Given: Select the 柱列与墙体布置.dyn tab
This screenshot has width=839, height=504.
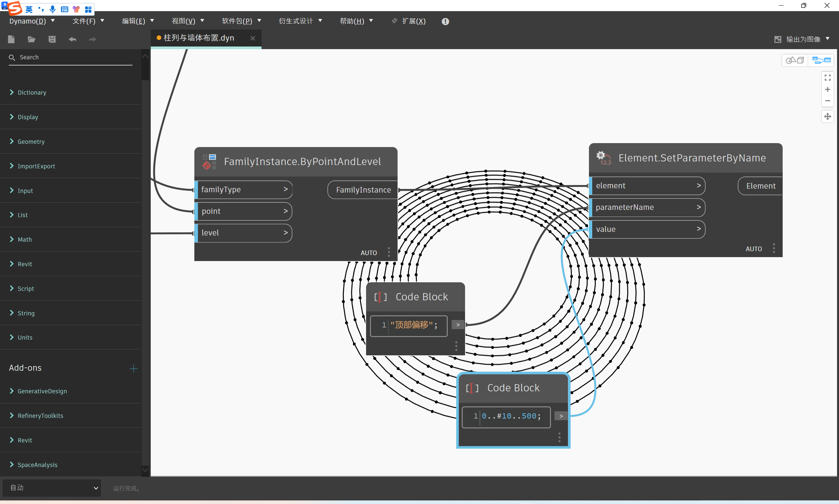Looking at the screenshot, I should 199,38.
